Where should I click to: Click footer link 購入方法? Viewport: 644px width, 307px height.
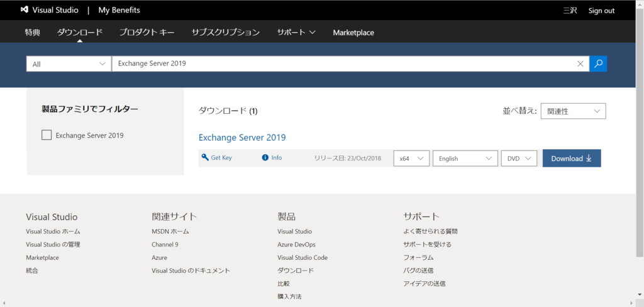pos(290,296)
